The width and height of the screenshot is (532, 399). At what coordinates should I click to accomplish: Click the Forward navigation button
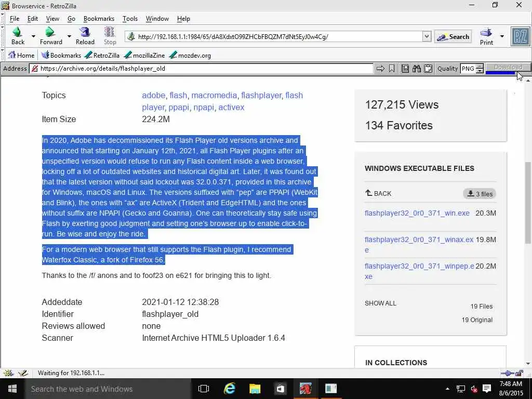tap(51, 36)
